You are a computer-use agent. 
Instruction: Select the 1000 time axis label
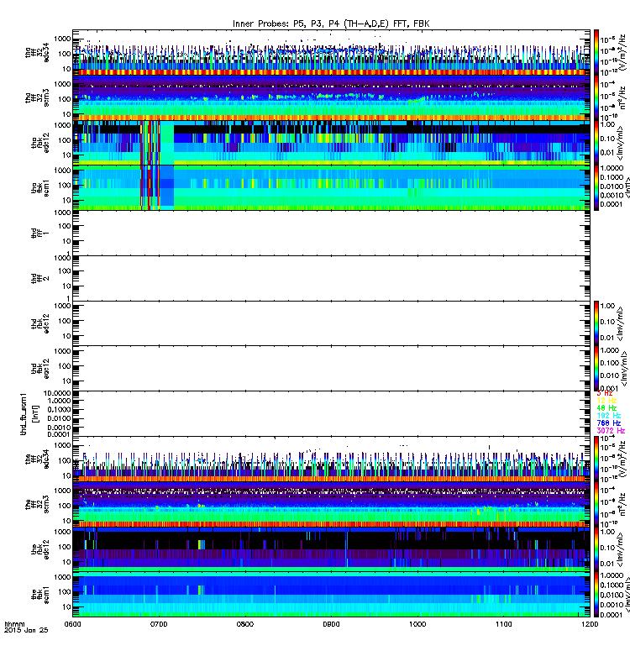(417, 624)
